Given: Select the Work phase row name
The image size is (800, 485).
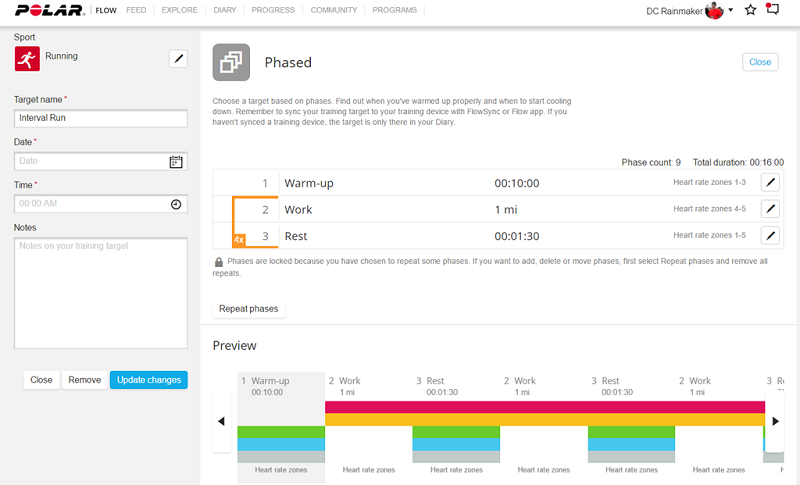Looking at the screenshot, I should tap(298, 210).
